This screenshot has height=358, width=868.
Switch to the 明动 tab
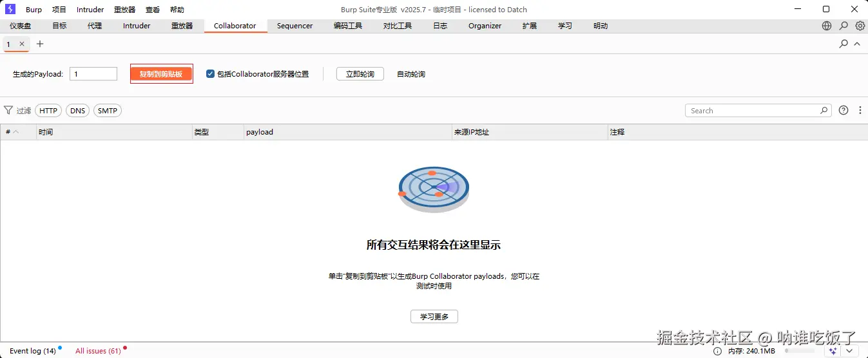[601, 26]
